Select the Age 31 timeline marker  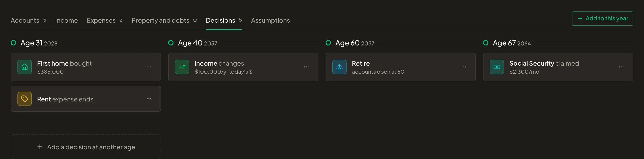pos(13,43)
